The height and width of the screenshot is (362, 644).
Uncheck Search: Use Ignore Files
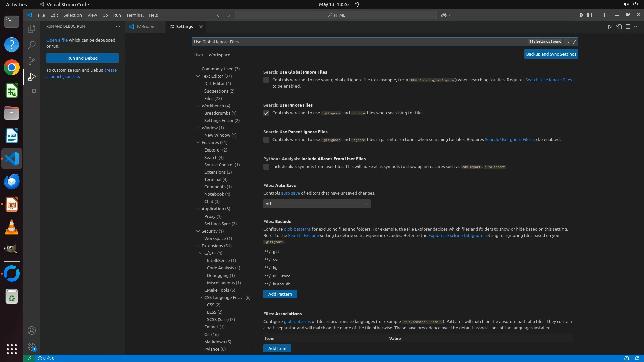click(266, 113)
